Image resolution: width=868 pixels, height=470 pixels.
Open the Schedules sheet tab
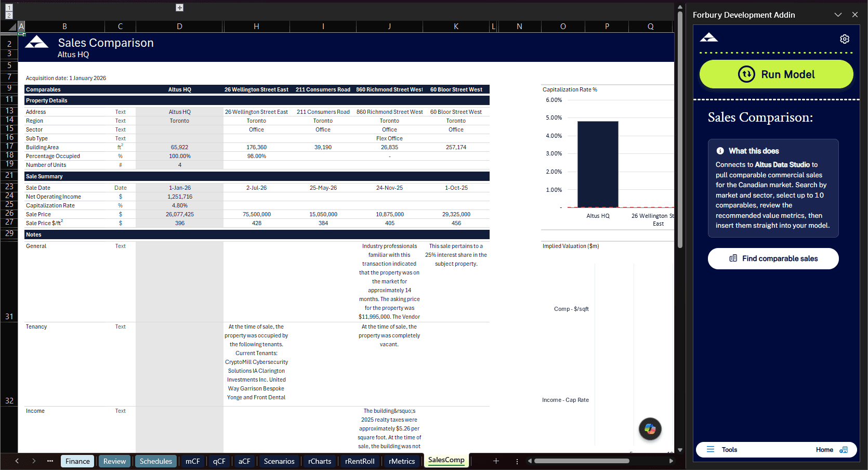[156, 461]
